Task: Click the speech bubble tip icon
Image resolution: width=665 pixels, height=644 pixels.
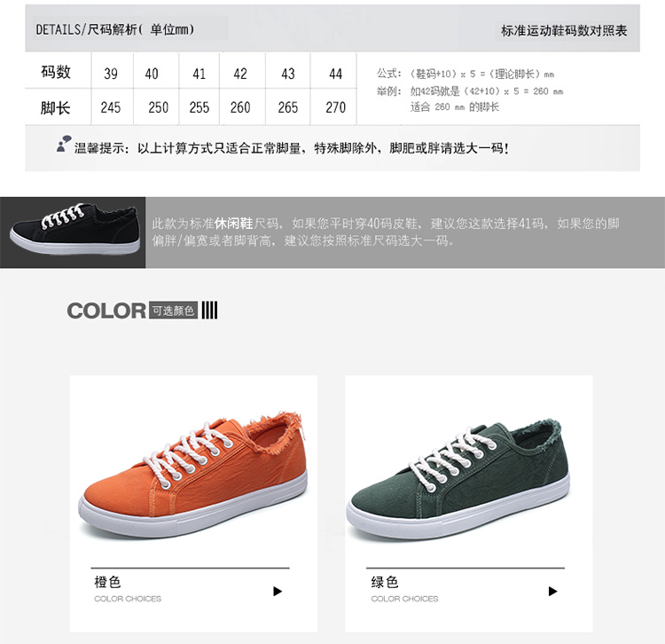Action: (x=64, y=144)
